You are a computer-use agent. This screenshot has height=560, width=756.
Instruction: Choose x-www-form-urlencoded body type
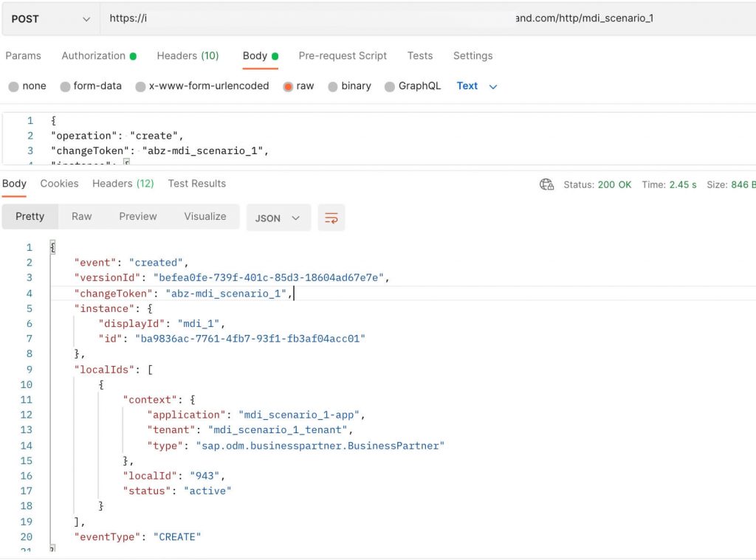click(140, 86)
